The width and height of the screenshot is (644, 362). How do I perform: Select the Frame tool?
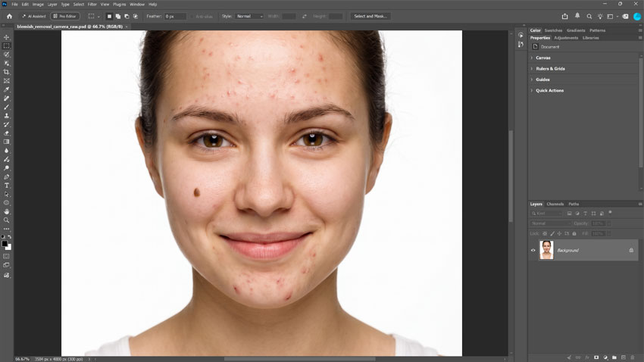tap(7, 80)
